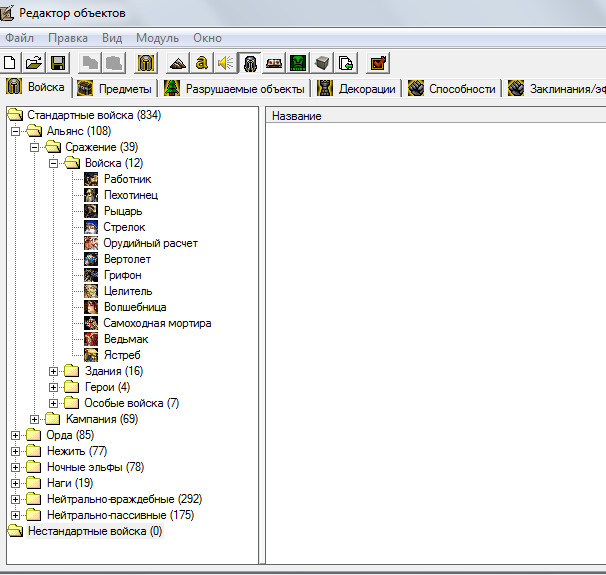
Task: Click the greyed Copy toolbar icon
Action: click(x=90, y=63)
